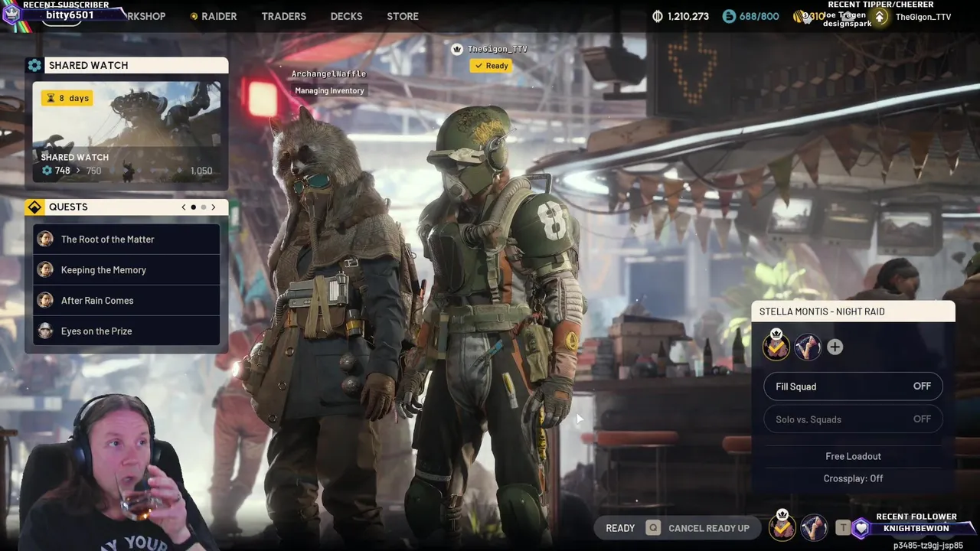
Task: Select the second quests page dot
Action: coord(203,207)
